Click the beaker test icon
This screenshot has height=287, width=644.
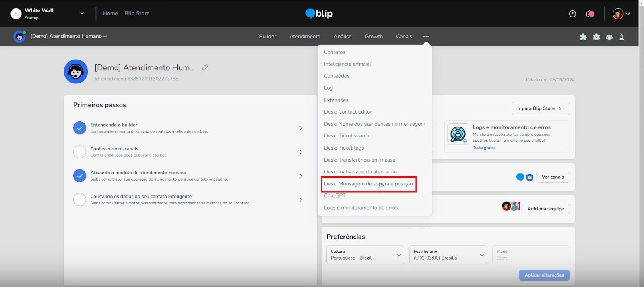pyautogui.click(x=622, y=37)
